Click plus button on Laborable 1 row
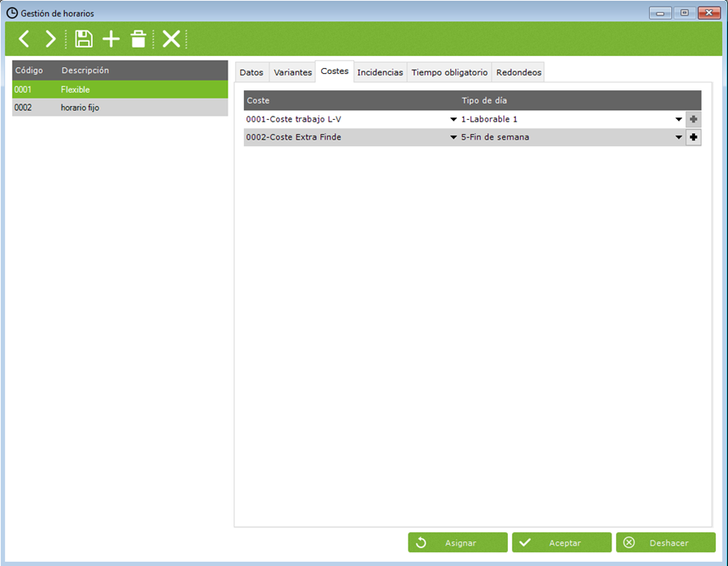Image resolution: width=728 pixels, height=566 pixels. (x=693, y=119)
